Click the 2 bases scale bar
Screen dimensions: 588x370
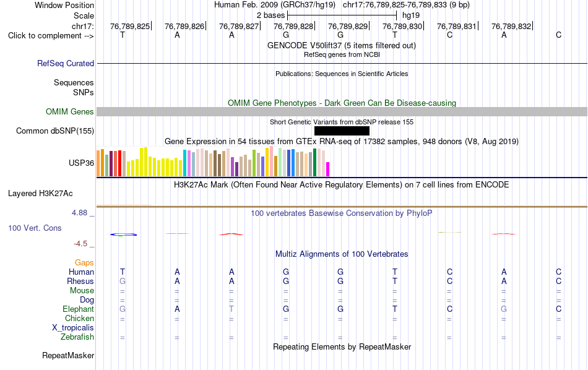342,15
